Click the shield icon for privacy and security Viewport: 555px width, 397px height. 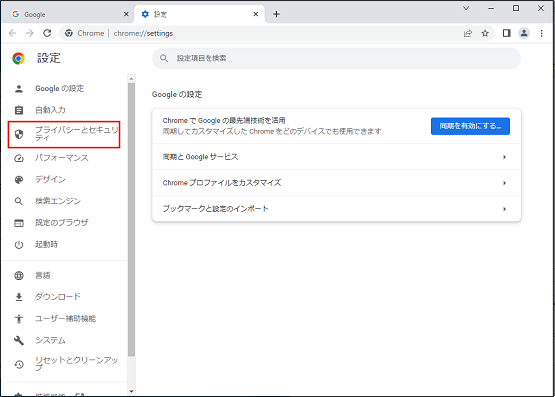tap(19, 134)
